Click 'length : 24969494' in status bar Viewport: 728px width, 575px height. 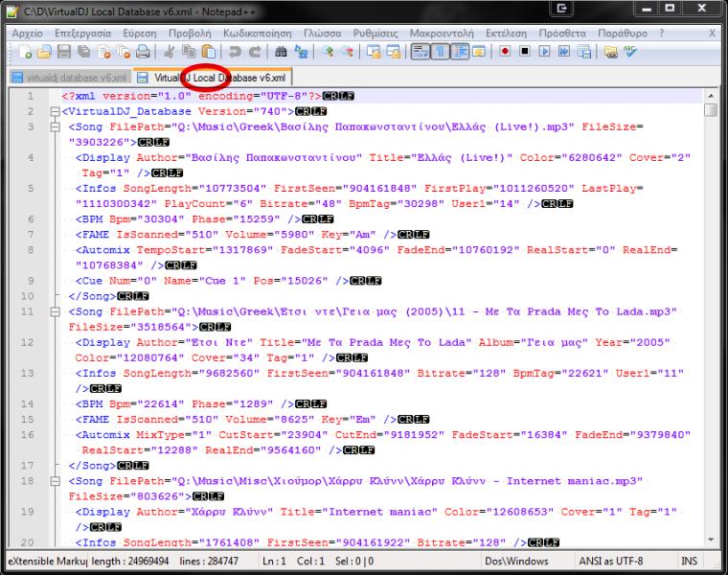click(x=130, y=561)
